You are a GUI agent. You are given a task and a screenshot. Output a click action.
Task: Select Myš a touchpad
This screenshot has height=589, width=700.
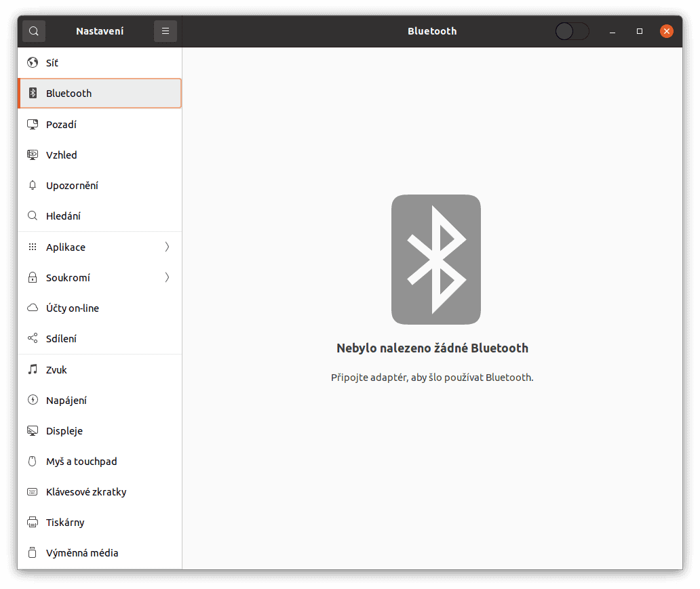point(100,461)
